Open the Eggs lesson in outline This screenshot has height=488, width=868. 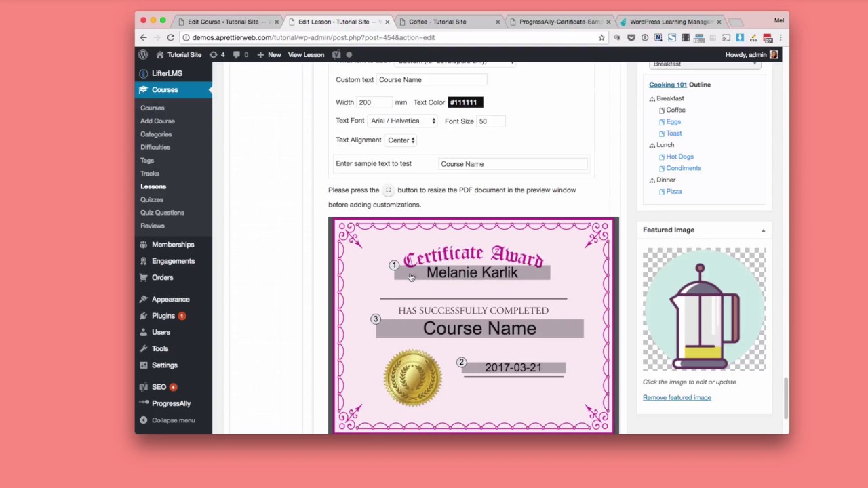(673, 122)
